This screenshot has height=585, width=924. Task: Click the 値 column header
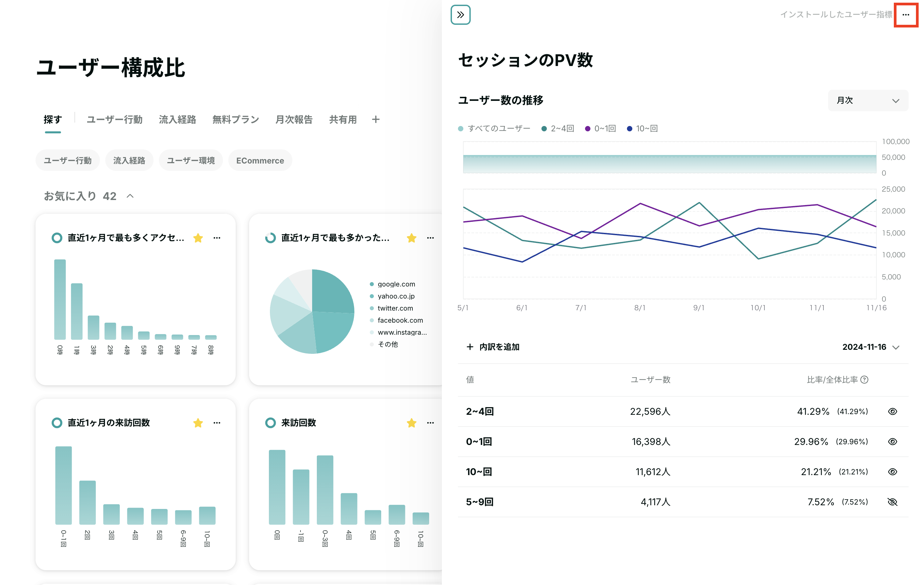click(x=470, y=380)
